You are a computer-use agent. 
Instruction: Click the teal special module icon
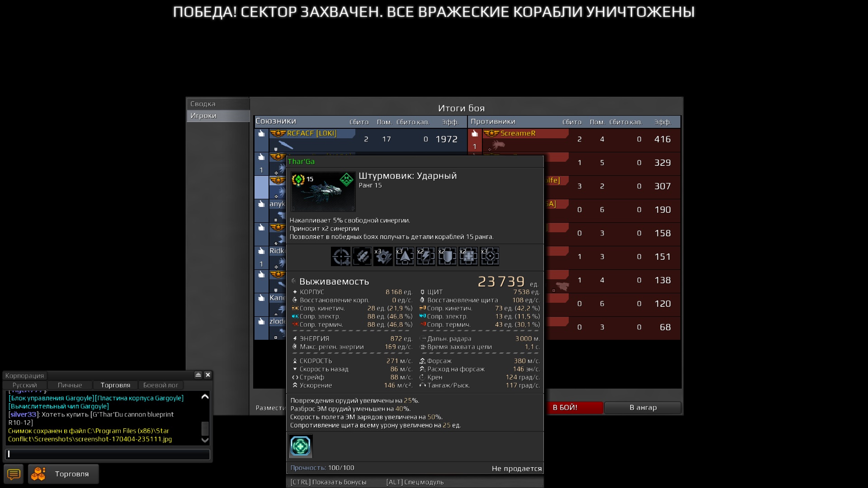(301, 446)
